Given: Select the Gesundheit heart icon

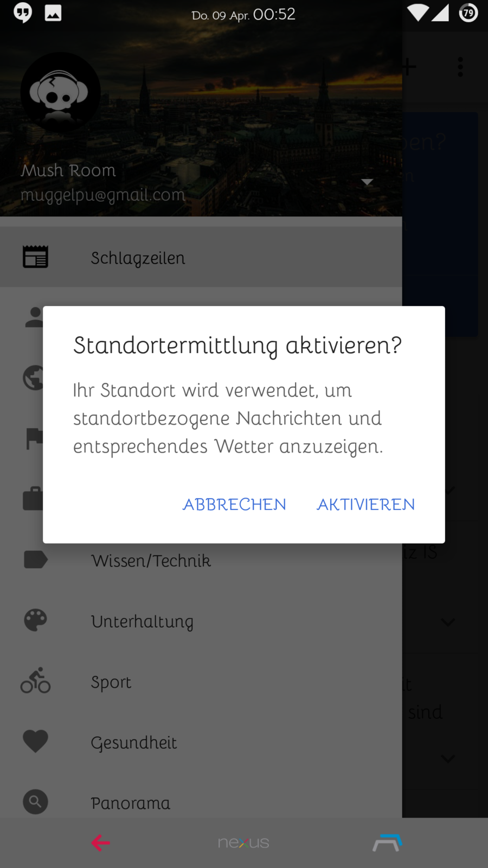Looking at the screenshot, I should [x=36, y=742].
